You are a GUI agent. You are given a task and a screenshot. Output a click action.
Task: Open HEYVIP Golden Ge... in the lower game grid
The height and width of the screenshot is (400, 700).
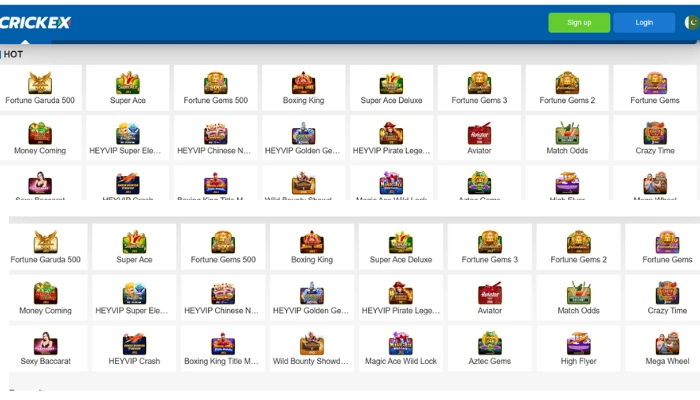[x=312, y=298]
